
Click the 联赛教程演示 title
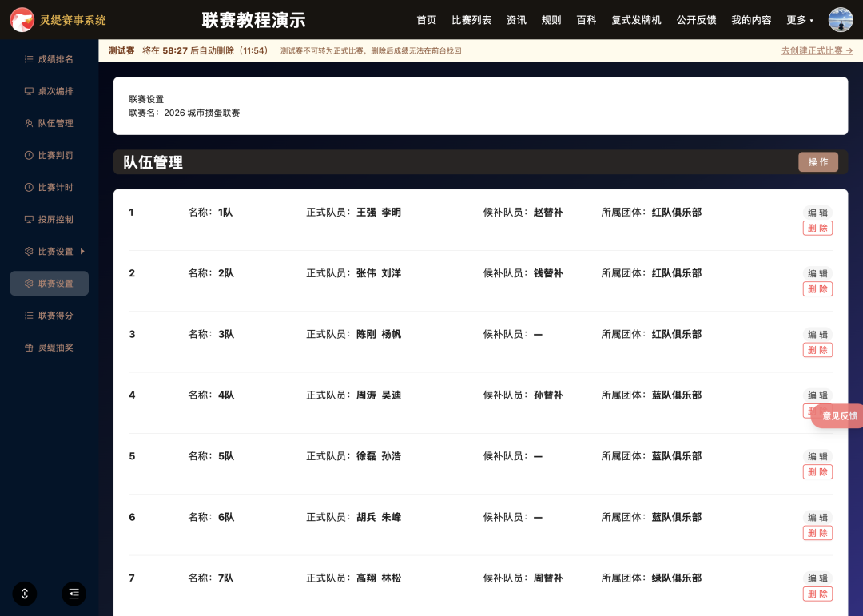pyautogui.click(x=254, y=20)
